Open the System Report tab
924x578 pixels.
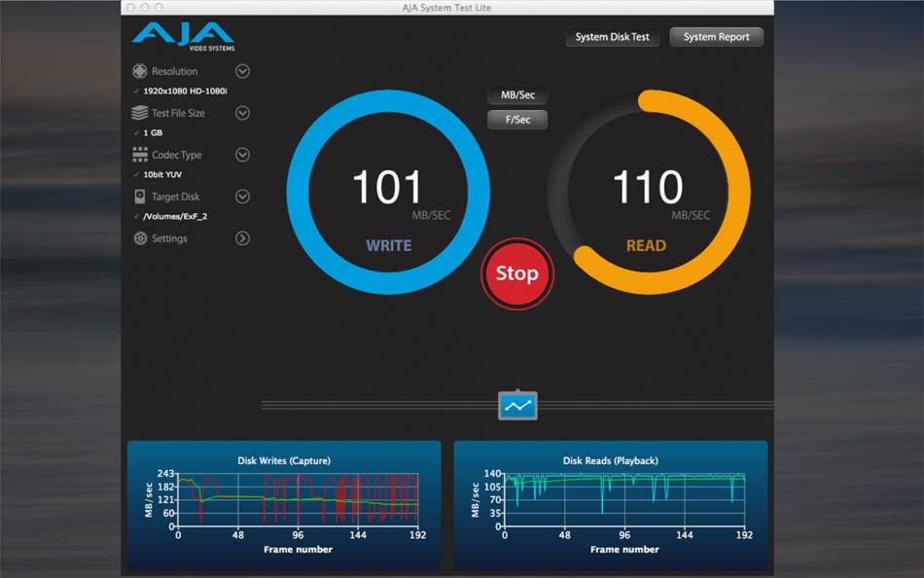click(716, 37)
